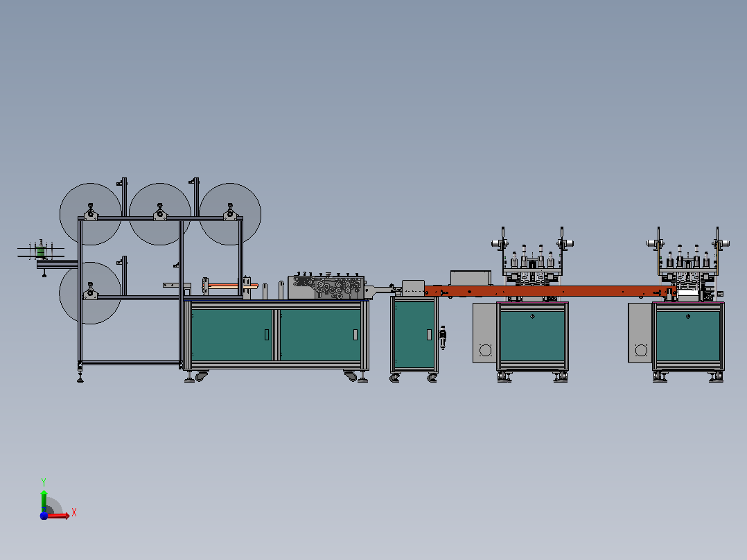This screenshot has height=560, width=747.
Task: Select the right green door of main cabinet
Action: pyautogui.click(x=320, y=335)
